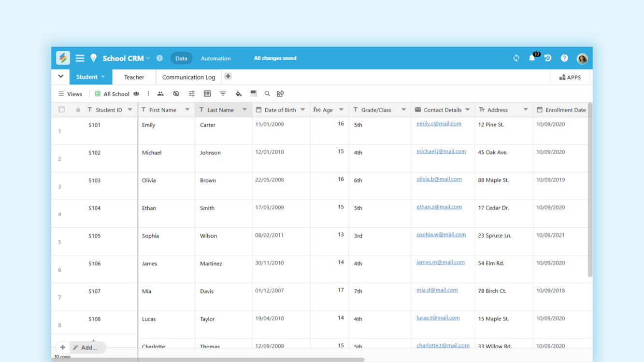Open row color paint bucket
Screen dimensions: 644x362
[238, 94]
